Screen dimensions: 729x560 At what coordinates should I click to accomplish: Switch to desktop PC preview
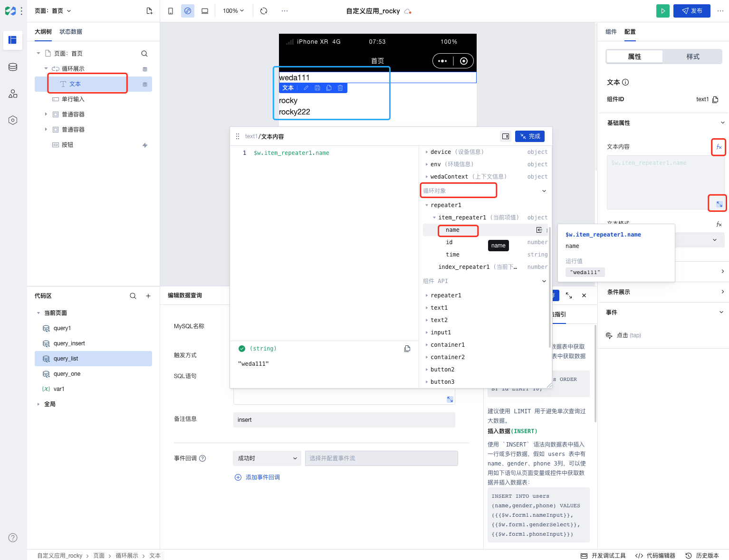click(x=205, y=11)
